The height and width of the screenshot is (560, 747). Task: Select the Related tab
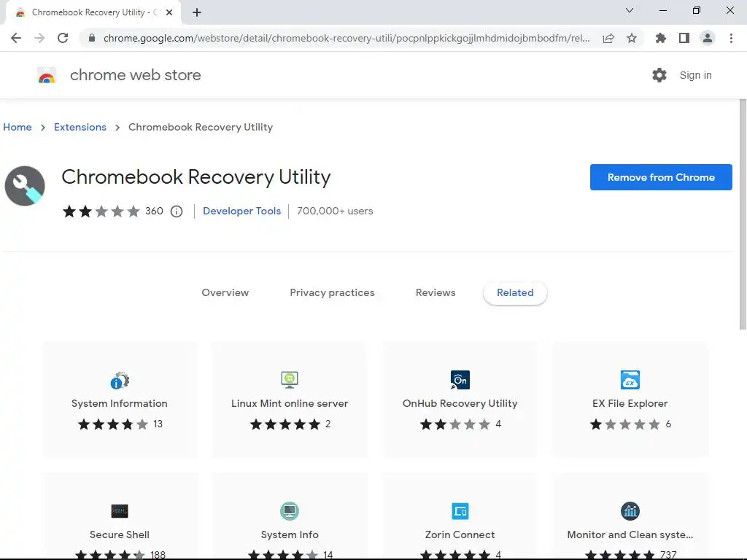515,293
